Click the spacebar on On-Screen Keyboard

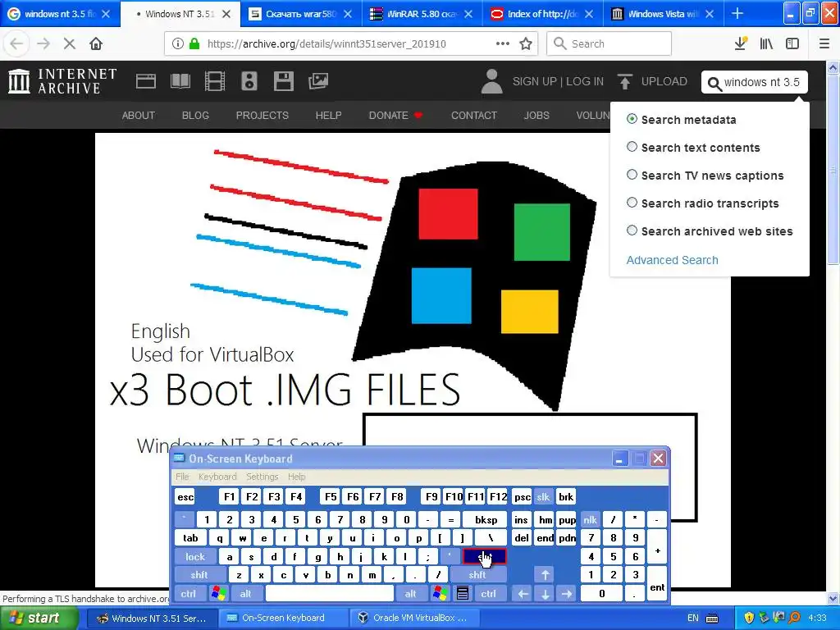(x=330, y=594)
